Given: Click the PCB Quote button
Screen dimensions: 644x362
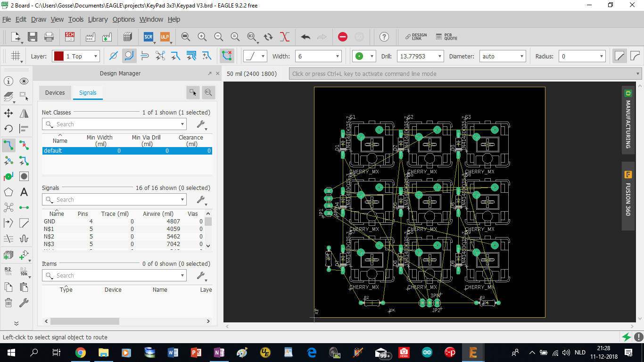Looking at the screenshot, I should [446, 37].
